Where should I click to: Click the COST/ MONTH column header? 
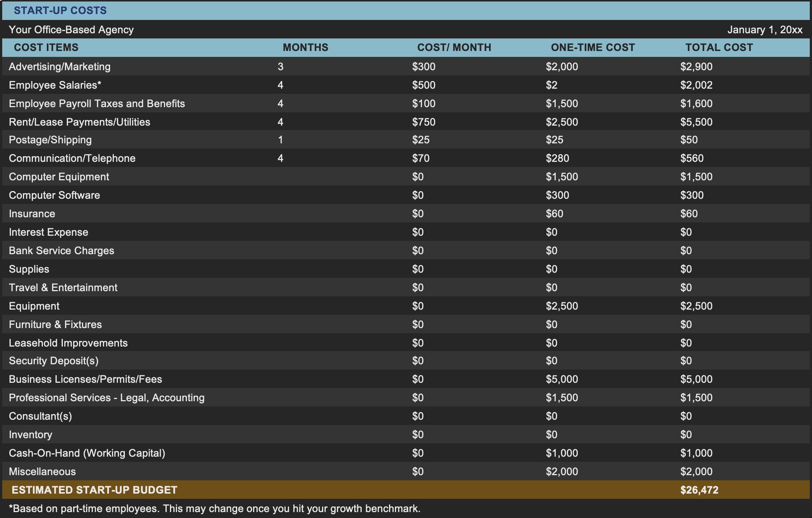tap(454, 47)
